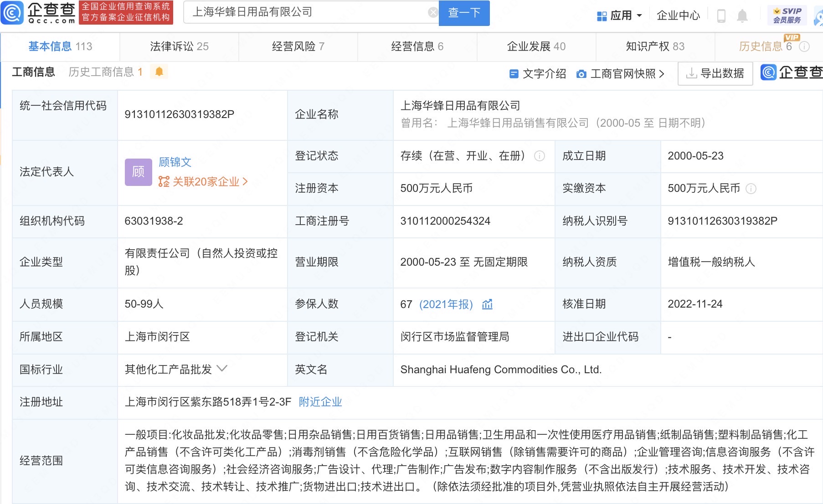This screenshot has width=823, height=504.
Task: Click 附近企业 link beside address
Action: pos(320,402)
